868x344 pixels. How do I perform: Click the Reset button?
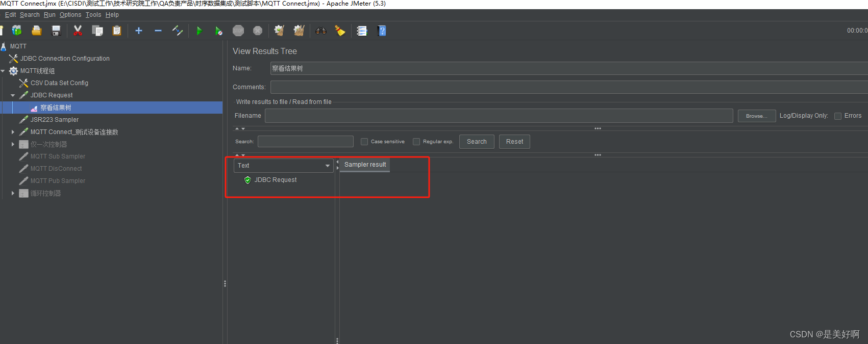[514, 142]
